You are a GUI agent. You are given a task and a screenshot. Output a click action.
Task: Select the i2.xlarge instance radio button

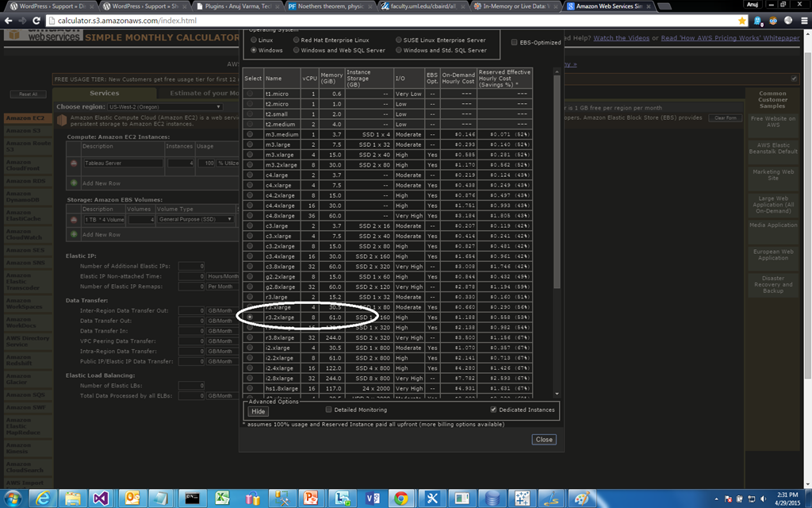click(x=250, y=348)
